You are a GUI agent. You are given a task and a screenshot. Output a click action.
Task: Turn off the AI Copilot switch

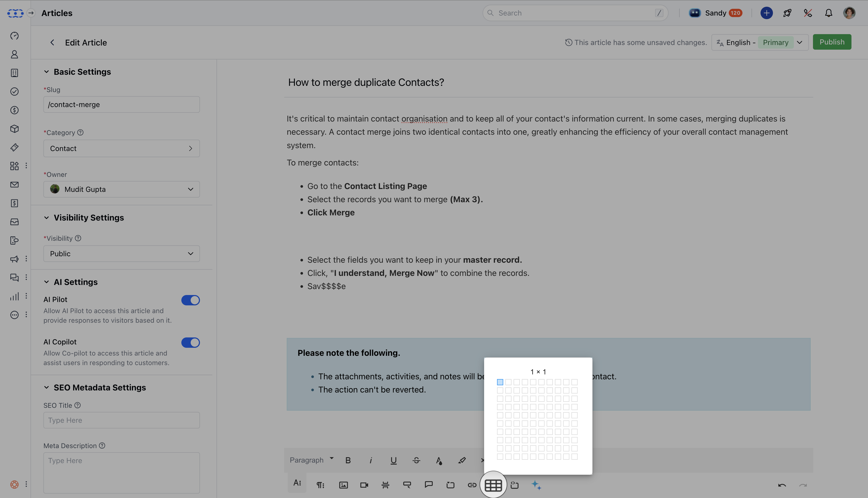(x=190, y=342)
